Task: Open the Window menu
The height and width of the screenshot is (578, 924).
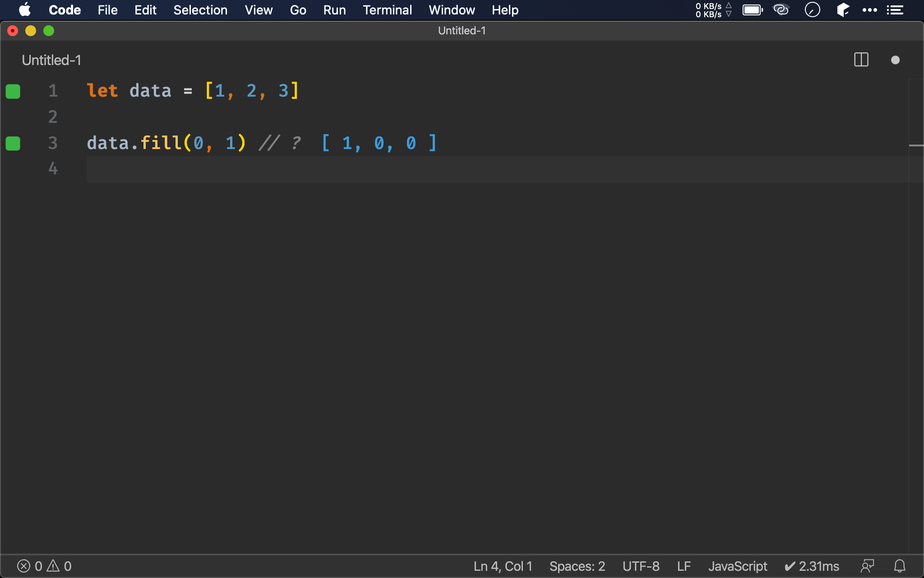Action: click(452, 10)
